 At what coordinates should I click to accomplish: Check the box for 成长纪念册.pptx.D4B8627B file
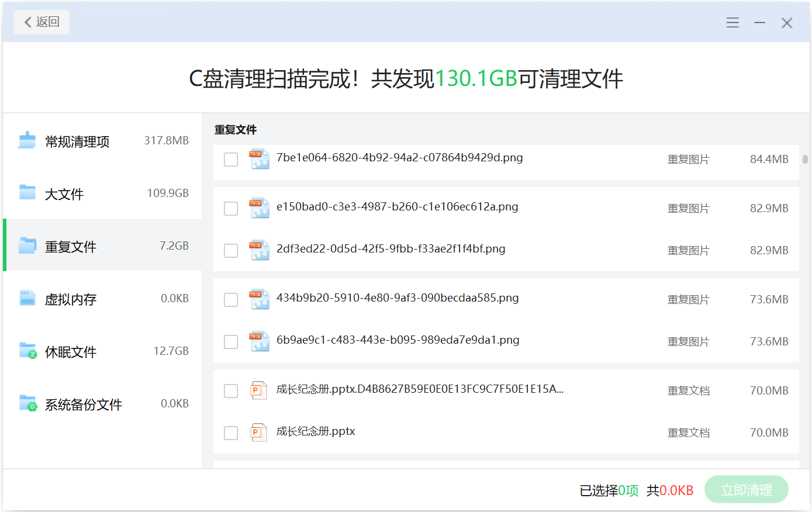click(231, 391)
